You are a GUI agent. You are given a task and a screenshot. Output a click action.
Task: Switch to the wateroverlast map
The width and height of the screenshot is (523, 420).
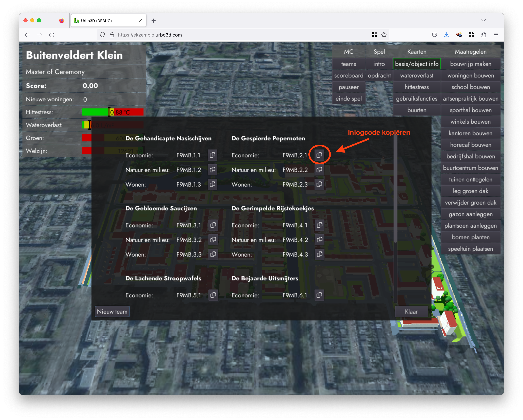coord(417,76)
